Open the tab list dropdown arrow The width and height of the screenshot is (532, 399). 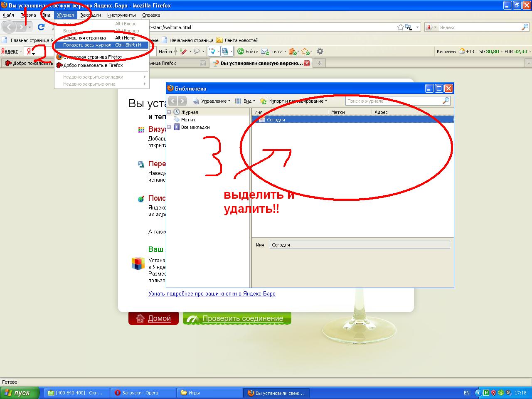pos(528,63)
